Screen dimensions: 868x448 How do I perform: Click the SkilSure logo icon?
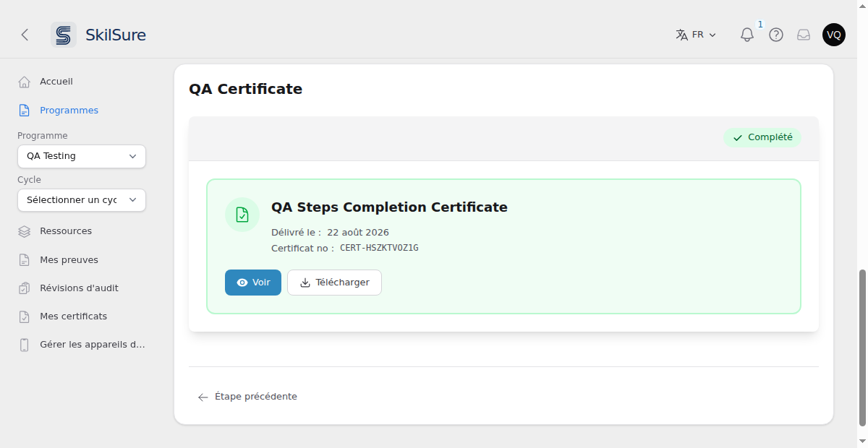(x=64, y=35)
